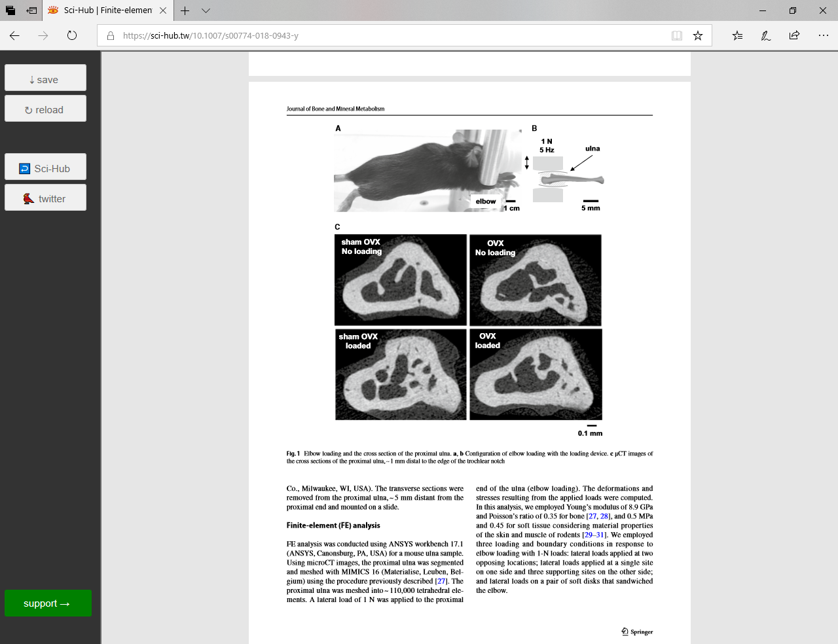Click the sham OVX No loading image
This screenshot has width=838, height=644.
(401, 280)
